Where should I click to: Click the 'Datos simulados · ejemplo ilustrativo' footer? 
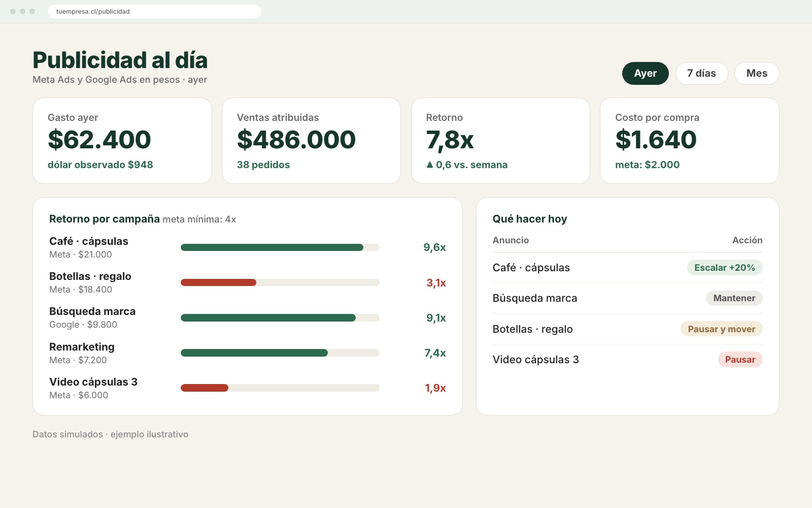point(110,434)
